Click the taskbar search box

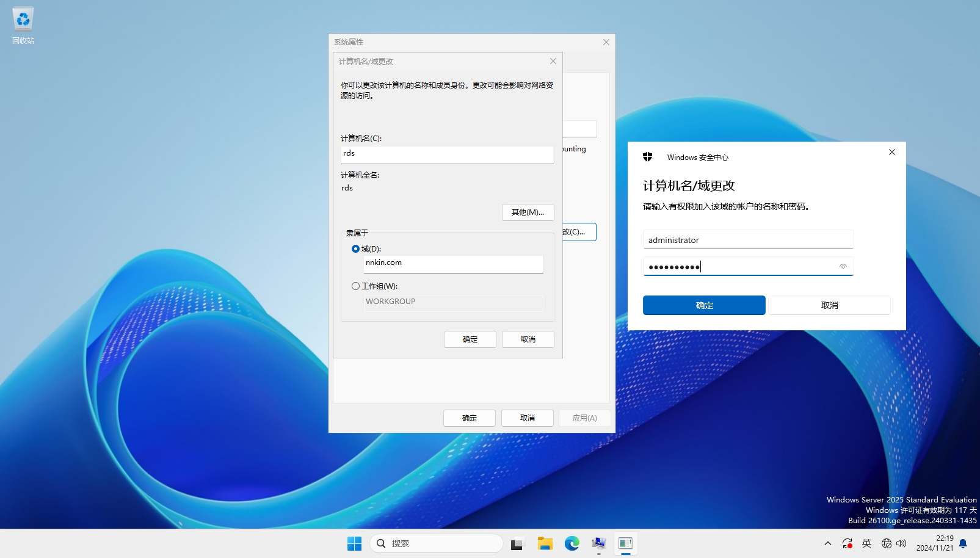click(x=436, y=543)
